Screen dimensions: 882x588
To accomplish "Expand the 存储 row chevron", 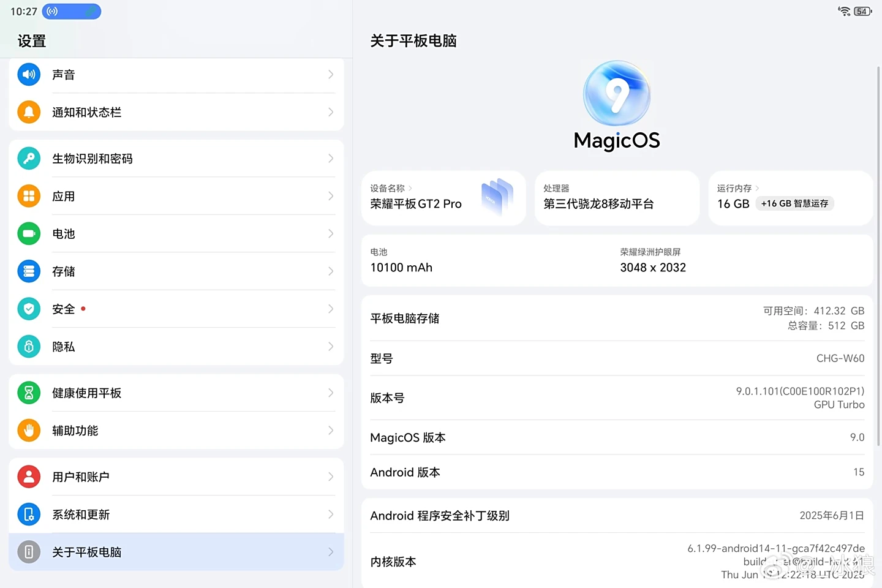I will (331, 271).
